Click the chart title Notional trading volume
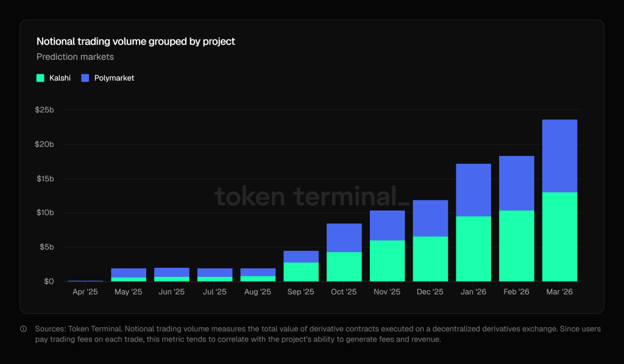 click(135, 41)
